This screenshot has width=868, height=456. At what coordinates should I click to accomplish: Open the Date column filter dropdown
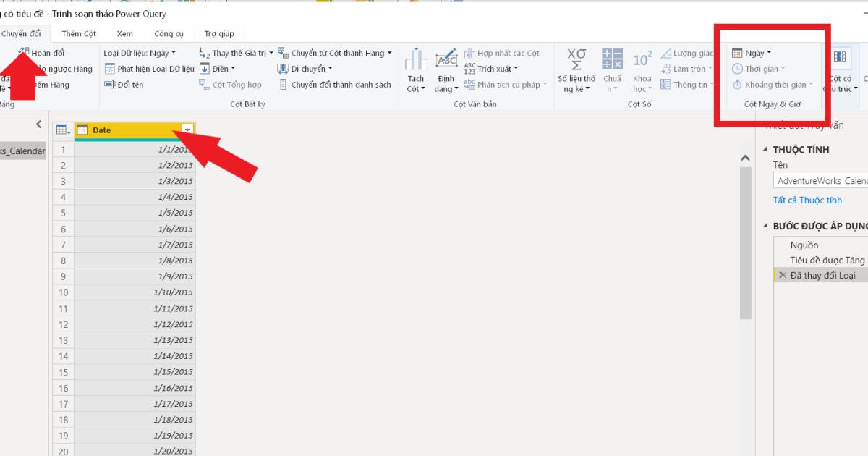[x=187, y=130]
